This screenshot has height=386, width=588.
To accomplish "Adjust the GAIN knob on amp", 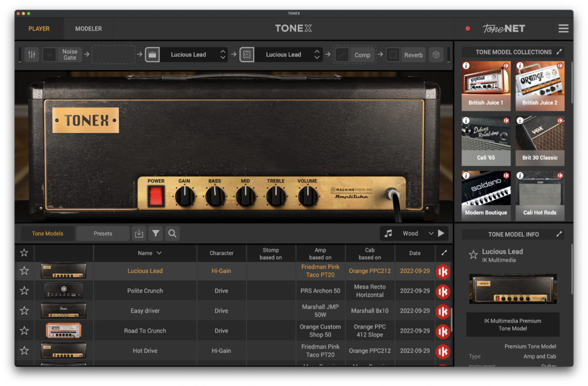I will [x=184, y=196].
